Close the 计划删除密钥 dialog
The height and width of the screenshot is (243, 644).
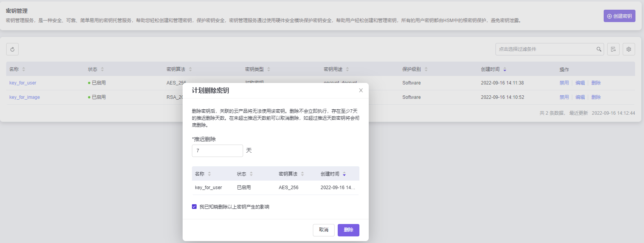coord(361,90)
